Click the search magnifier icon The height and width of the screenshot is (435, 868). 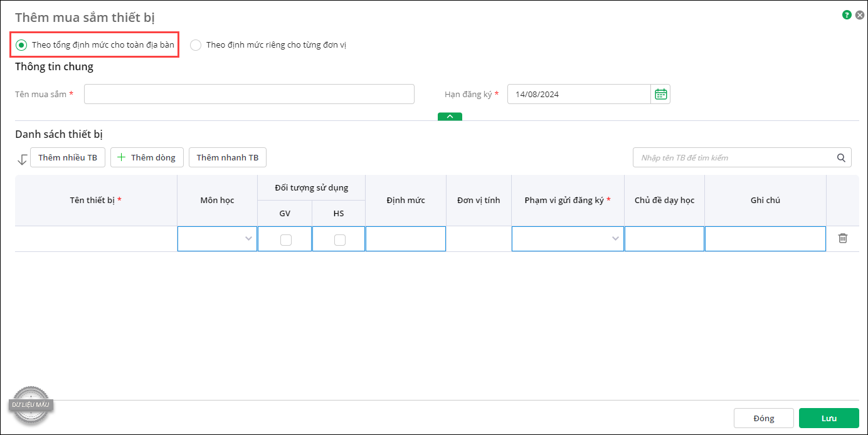pos(841,158)
